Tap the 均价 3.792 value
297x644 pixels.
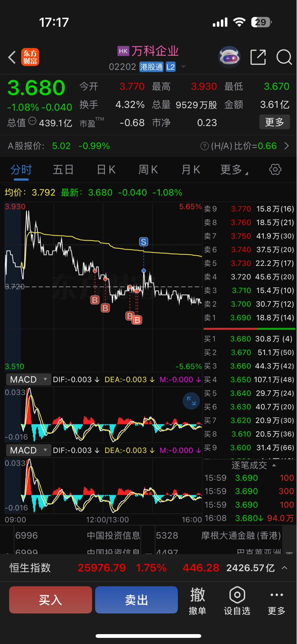click(43, 192)
